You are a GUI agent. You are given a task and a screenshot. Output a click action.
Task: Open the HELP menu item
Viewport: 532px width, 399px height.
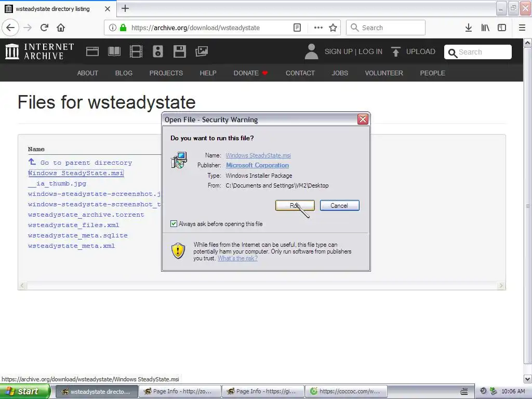[x=208, y=73]
